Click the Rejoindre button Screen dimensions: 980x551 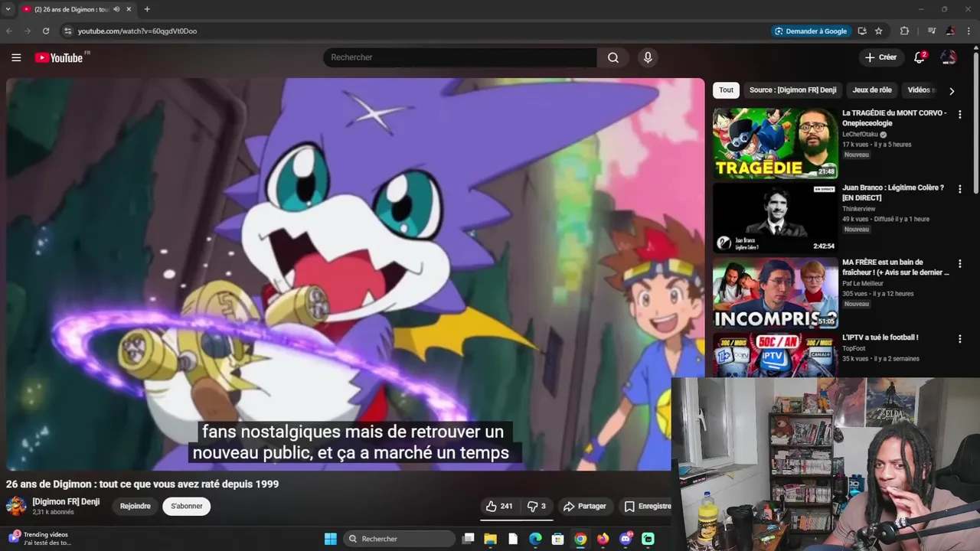click(x=136, y=506)
